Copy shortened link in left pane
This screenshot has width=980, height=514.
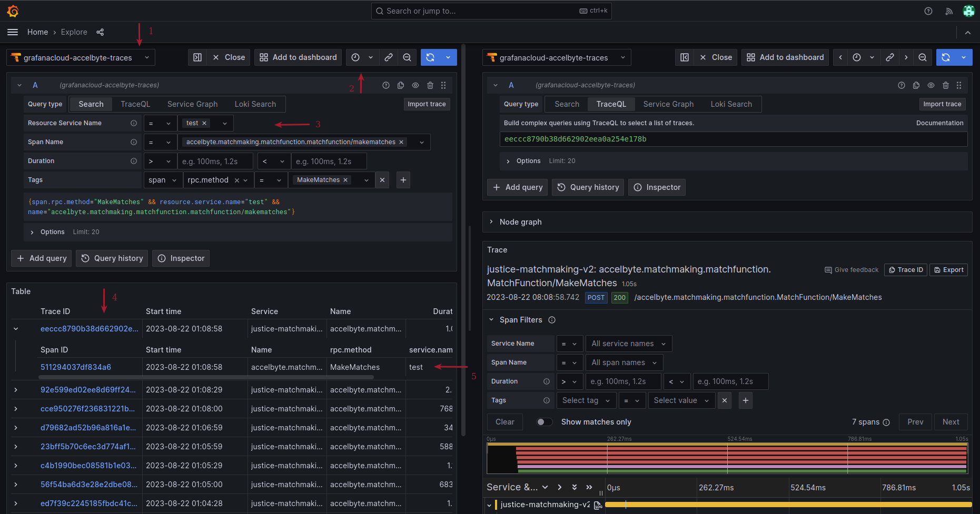389,57
